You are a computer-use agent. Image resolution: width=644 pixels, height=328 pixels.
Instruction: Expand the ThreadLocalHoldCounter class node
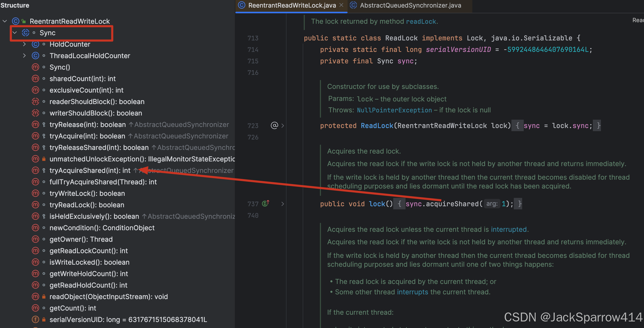(x=24, y=56)
